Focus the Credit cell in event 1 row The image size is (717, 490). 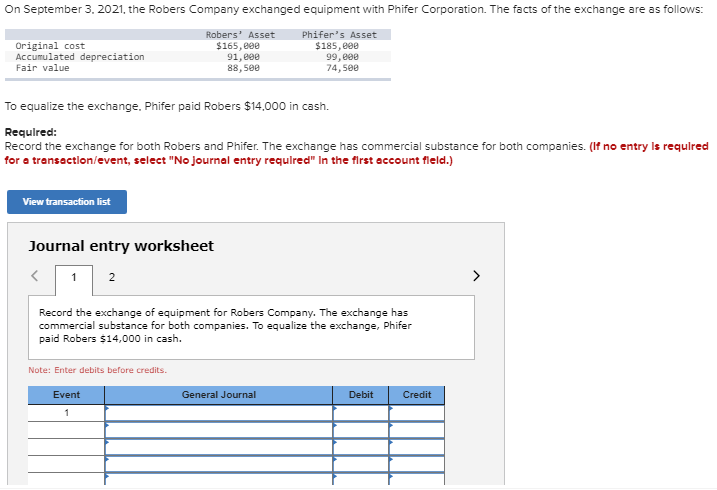click(417, 413)
